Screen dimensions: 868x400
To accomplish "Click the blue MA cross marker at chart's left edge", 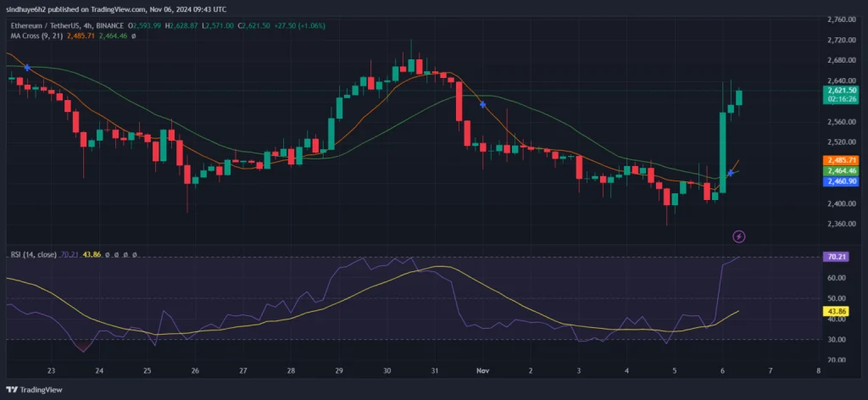I will coord(27,67).
